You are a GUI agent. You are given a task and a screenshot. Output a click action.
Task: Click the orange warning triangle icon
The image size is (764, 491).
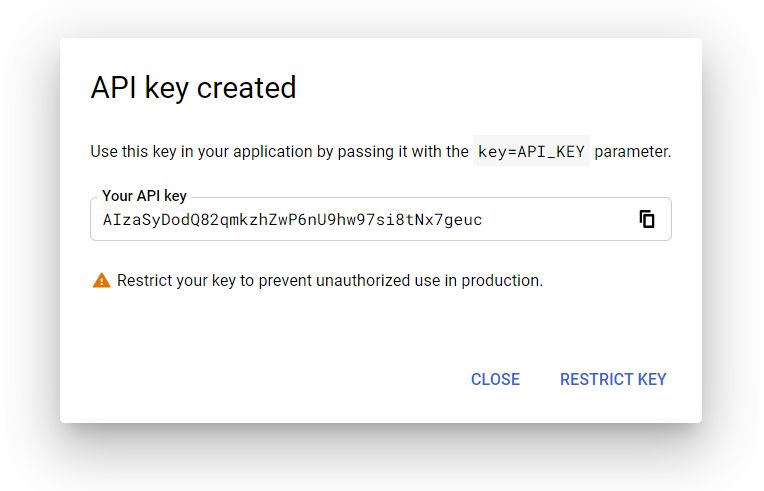(101, 281)
